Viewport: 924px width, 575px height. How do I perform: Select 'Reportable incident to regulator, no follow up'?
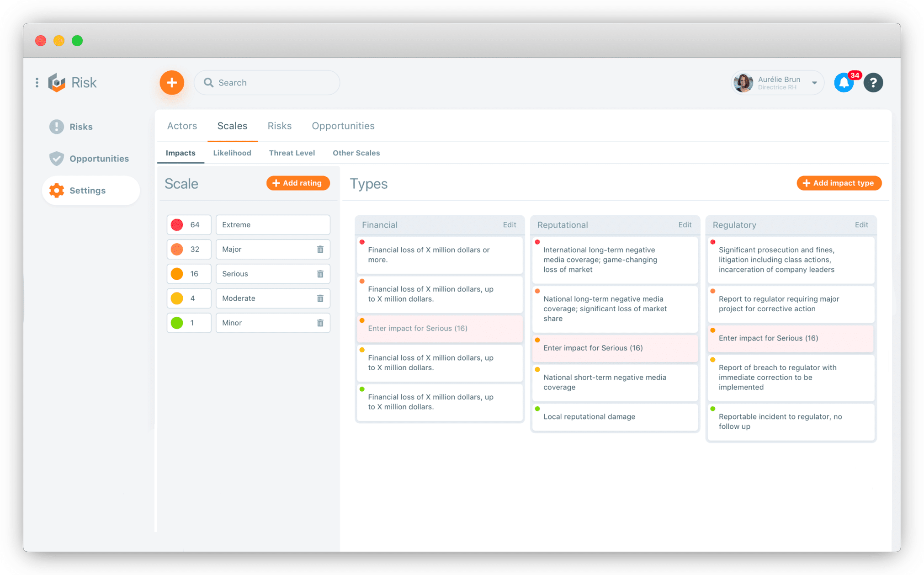coord(791,422)
